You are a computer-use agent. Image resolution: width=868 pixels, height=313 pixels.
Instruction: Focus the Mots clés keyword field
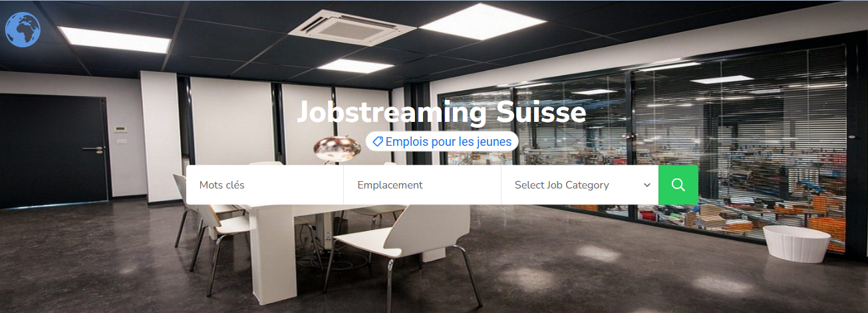coord(265,184)
